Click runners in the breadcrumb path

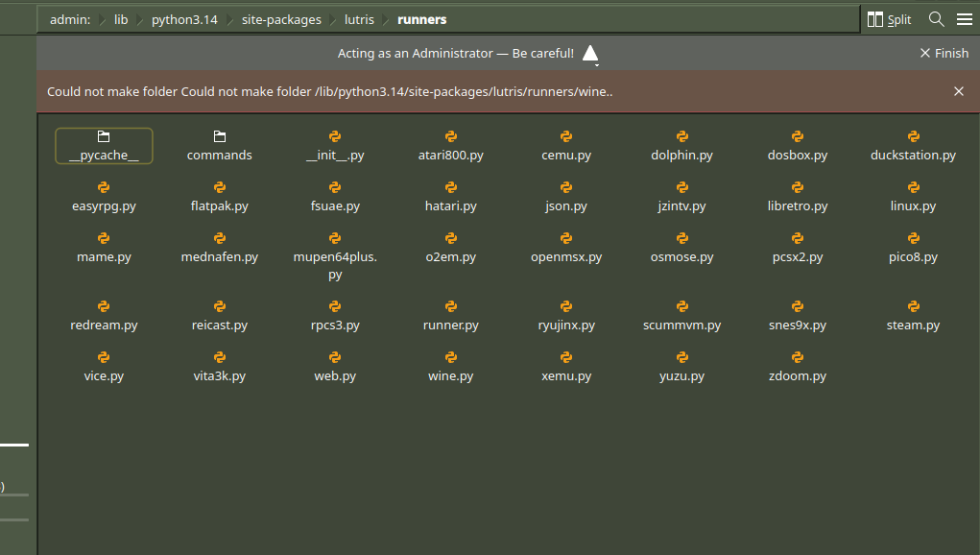(x=422, y=19)
